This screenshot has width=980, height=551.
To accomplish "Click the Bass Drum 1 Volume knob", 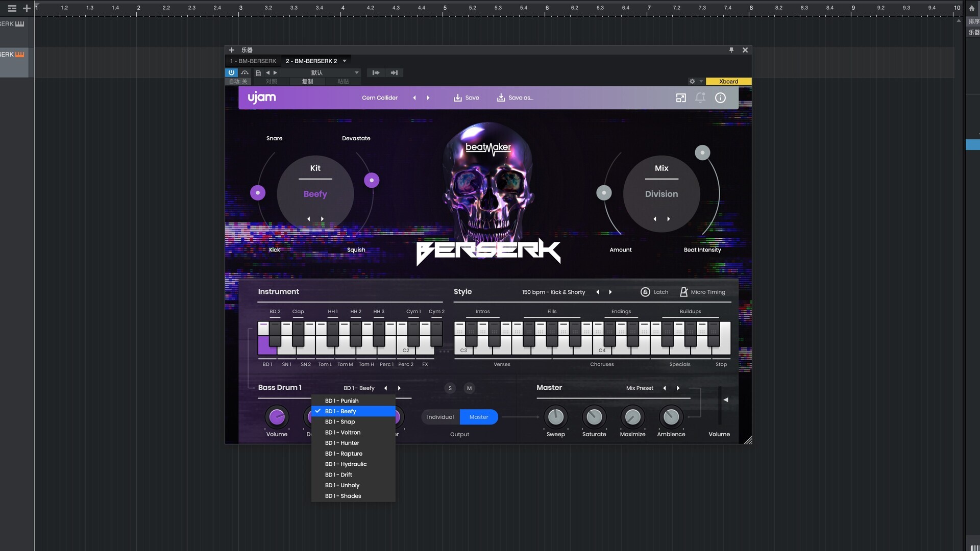I will pyautogui.click(x=277, y=417).
